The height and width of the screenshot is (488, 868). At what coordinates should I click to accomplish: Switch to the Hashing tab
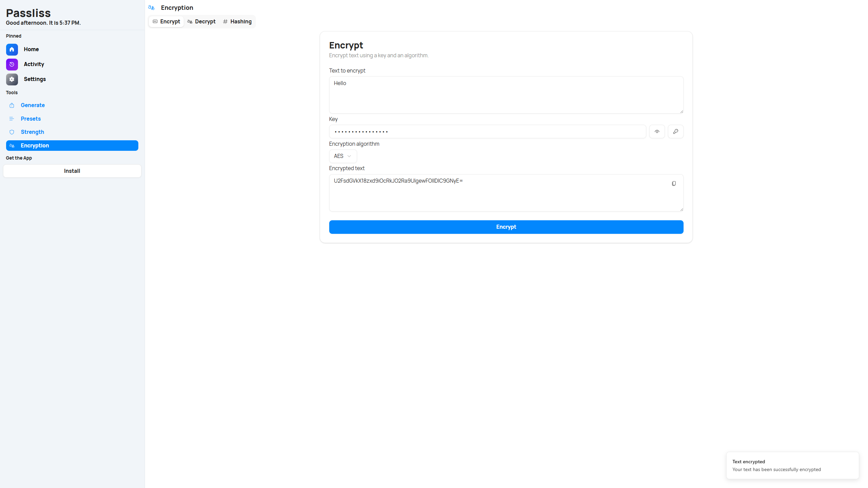(x=237, y=22)
